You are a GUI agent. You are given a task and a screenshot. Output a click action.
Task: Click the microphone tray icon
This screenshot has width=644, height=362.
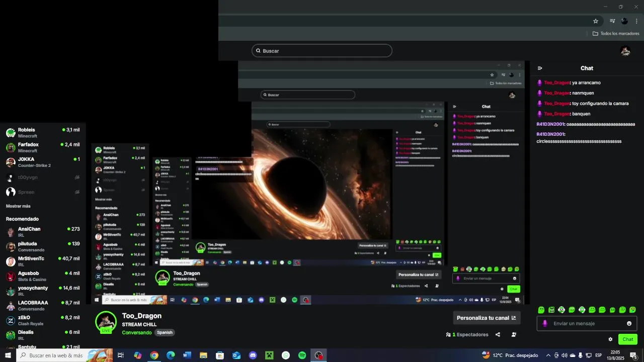click(x=581, y=355)
